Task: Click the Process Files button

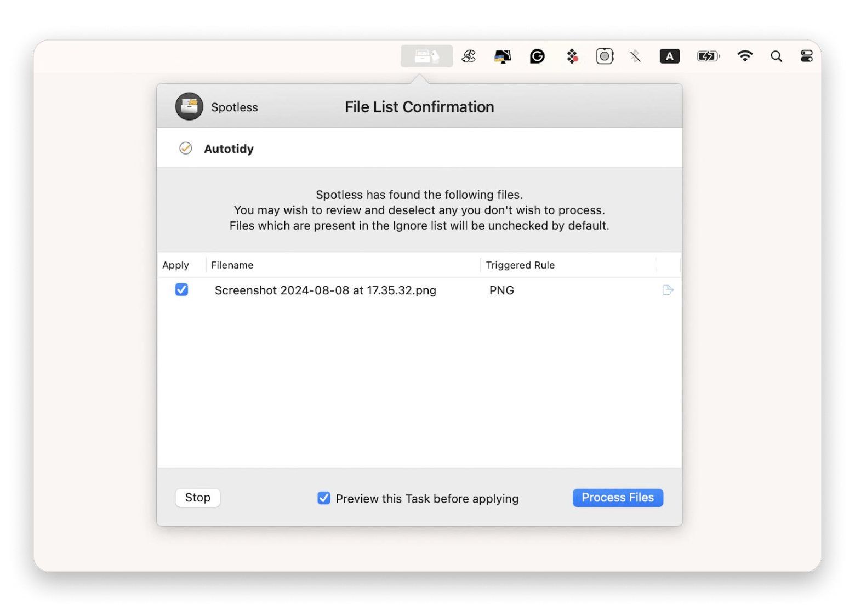Action: [618, 498]
